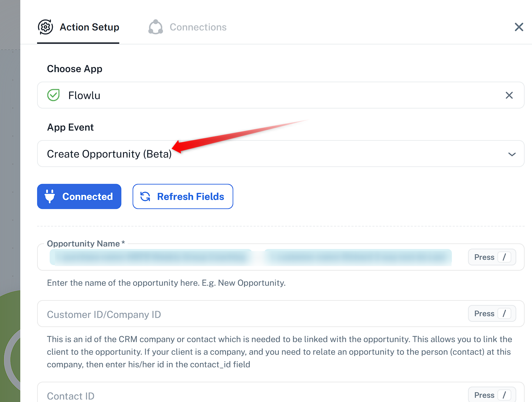This screenshot has width=532, height=402.
Task: Open the Create Opportunity (Beta) dropdown
Action: [x=281, y=154]
